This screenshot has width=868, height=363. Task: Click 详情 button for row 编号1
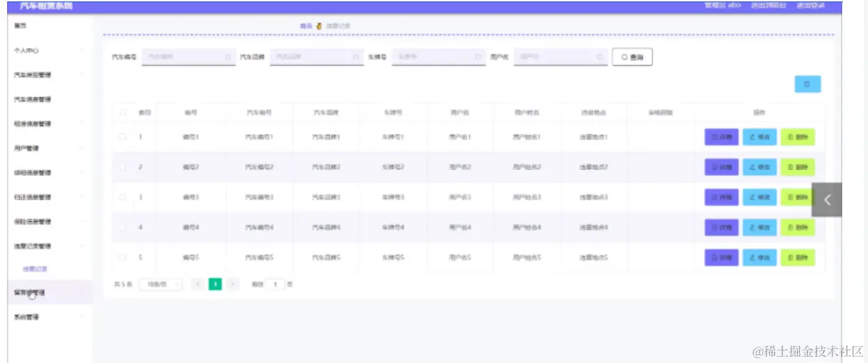[x=722, y=137]
